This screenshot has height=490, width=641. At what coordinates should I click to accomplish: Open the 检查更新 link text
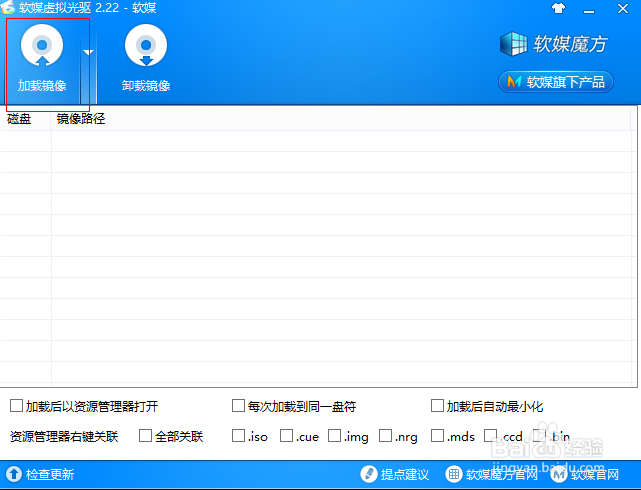coord(50,474)
